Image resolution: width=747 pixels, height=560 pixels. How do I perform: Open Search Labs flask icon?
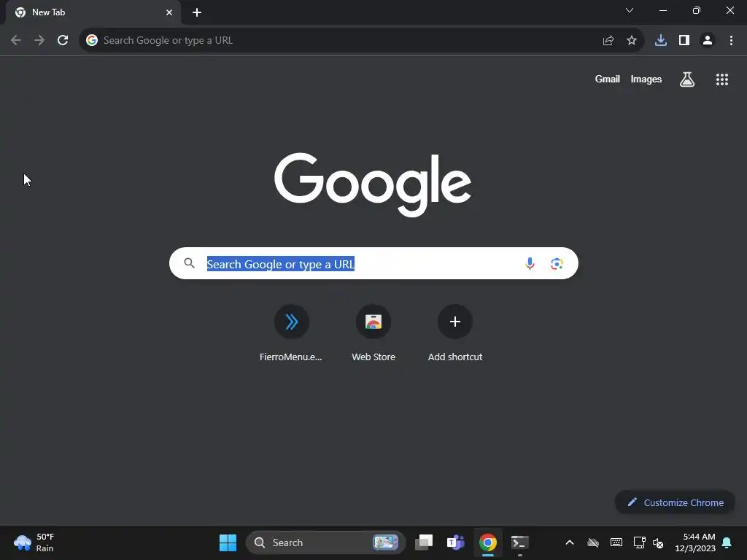(686, 79)
